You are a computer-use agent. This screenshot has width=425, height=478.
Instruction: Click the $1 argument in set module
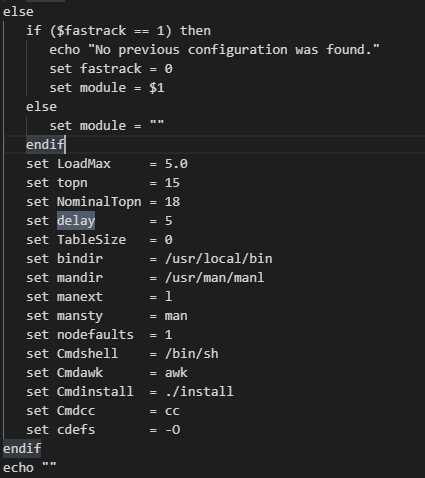click(157, 88)
